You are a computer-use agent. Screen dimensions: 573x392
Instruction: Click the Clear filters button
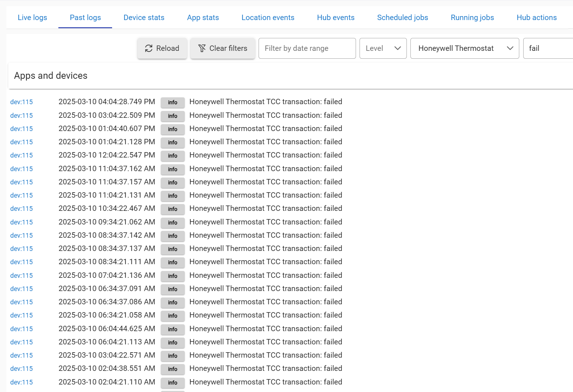[x=222, y=48]
